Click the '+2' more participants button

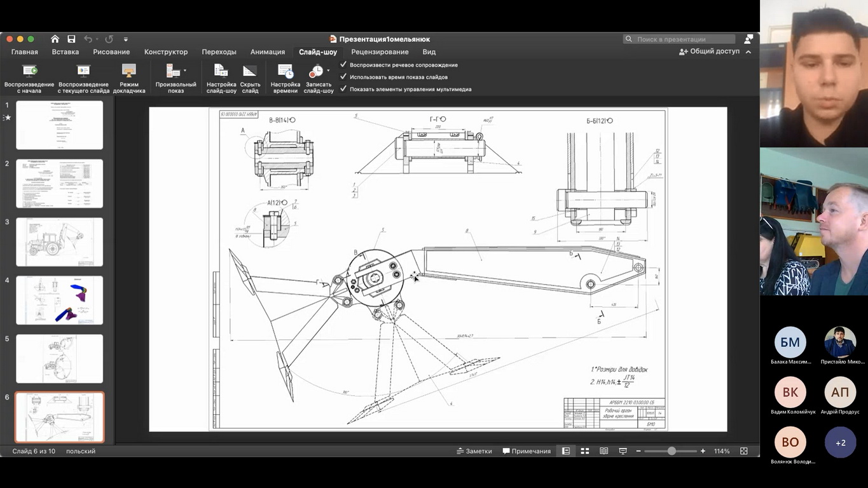tap(840, 442)
